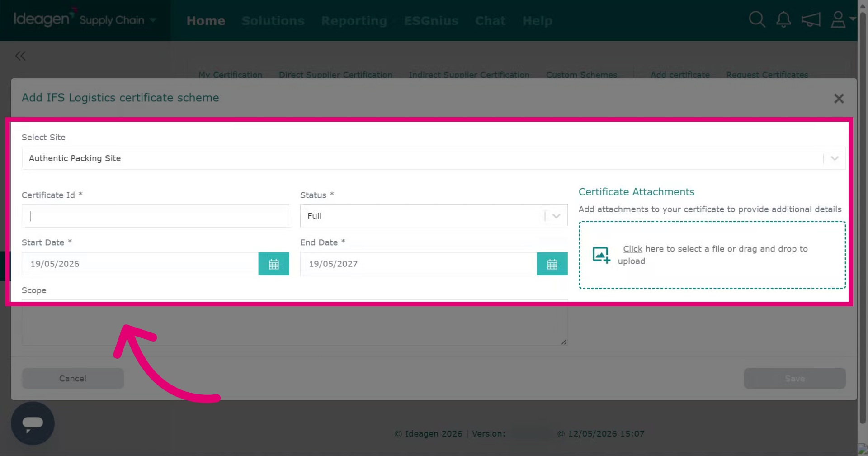Close the Add IFS Logistics dialog

(x=839, y=99)
